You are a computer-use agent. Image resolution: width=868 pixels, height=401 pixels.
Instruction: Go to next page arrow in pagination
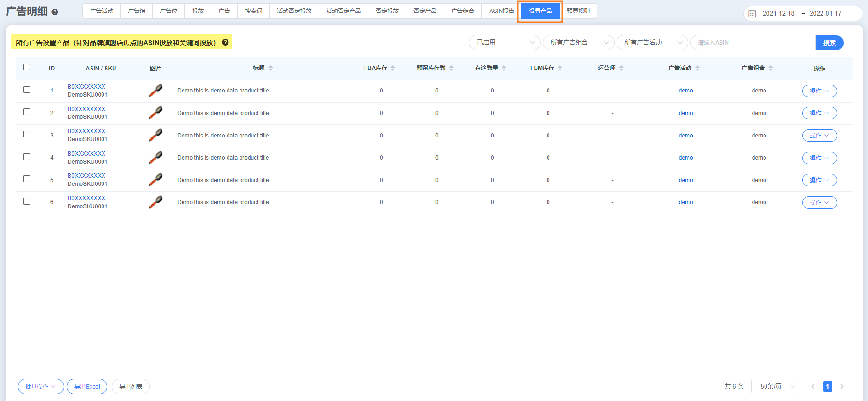click(x=842, y=386)
